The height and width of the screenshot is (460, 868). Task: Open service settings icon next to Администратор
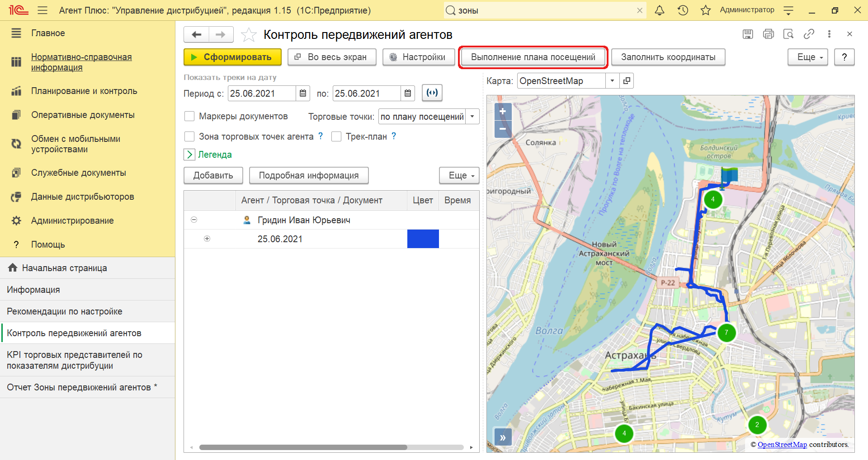[x=788, y=10]
